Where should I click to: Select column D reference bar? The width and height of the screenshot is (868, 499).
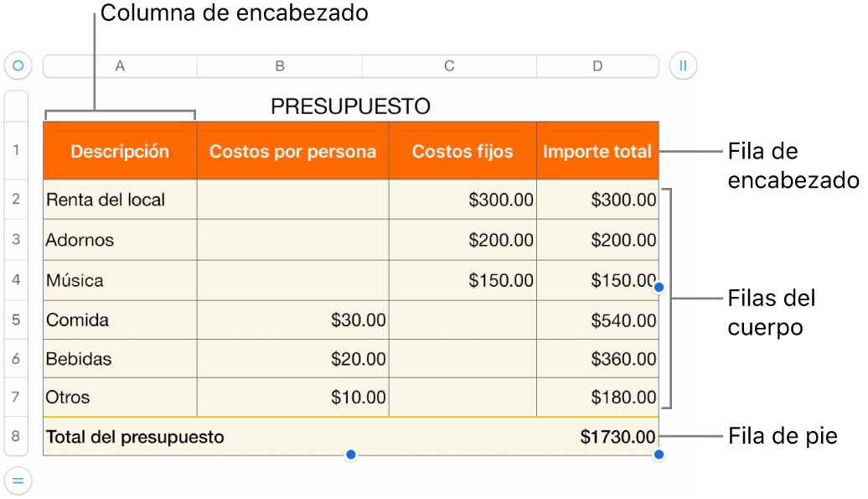597,65
